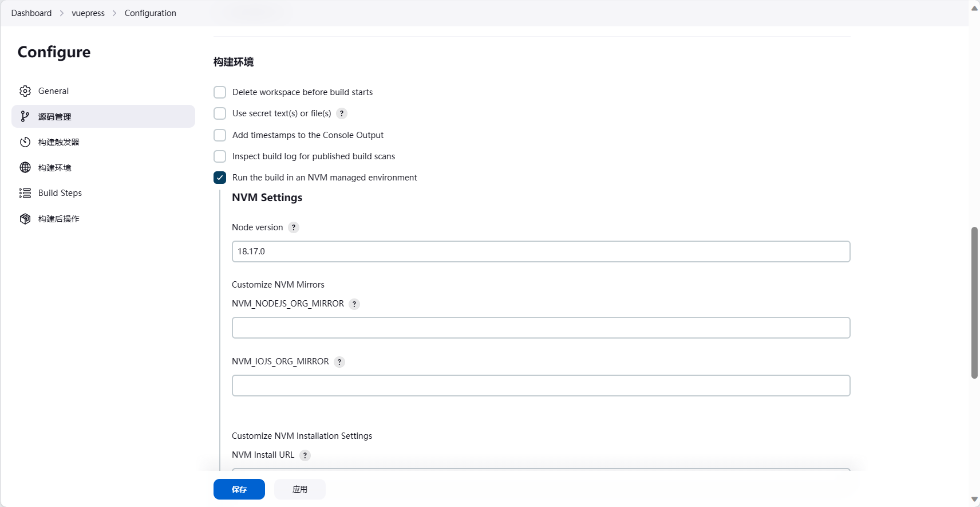Go to Build Steps section

pyautogui.click(x=103, y=193)
